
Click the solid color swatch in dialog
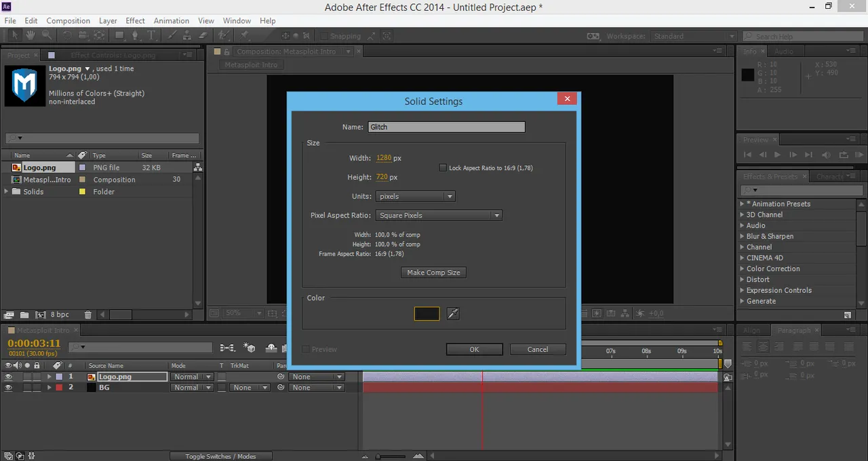(427, 314)
